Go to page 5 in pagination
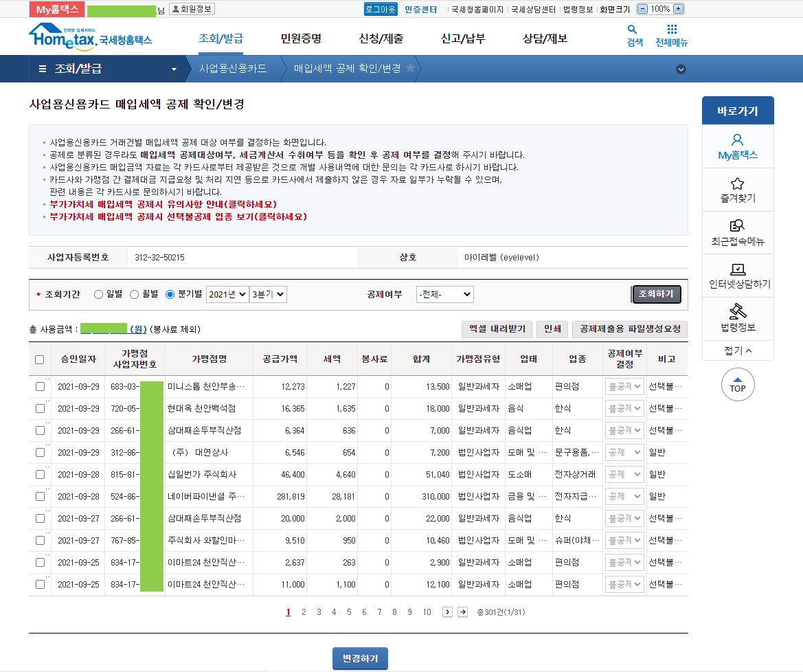This screenshot has height=672, width=803. click(349, 612)
